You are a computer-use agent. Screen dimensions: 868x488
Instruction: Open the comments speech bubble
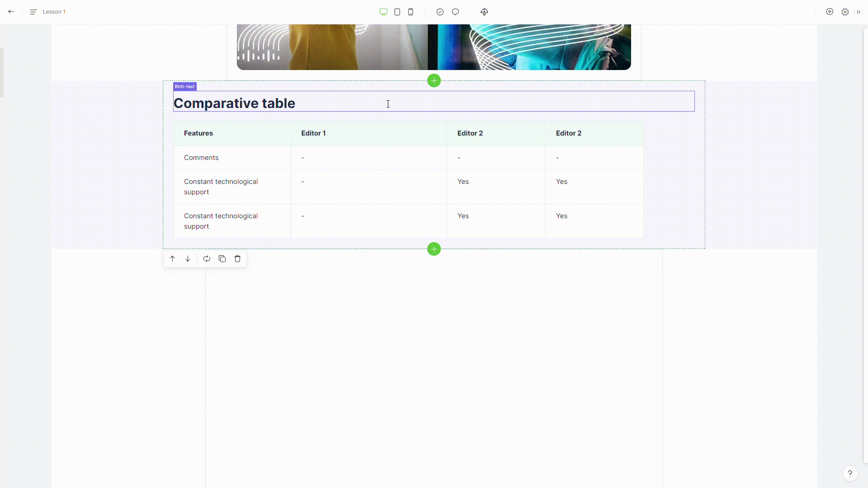click(455, 12)
